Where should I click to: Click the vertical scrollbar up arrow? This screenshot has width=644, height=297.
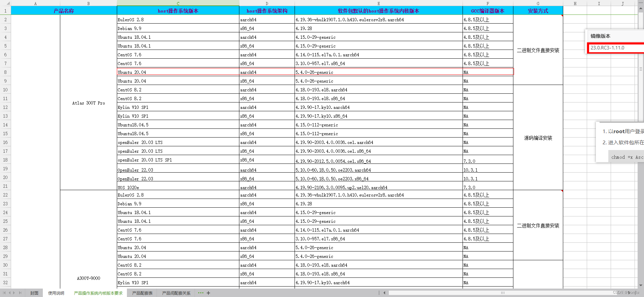pyautogui.click(x=641, y=9)
